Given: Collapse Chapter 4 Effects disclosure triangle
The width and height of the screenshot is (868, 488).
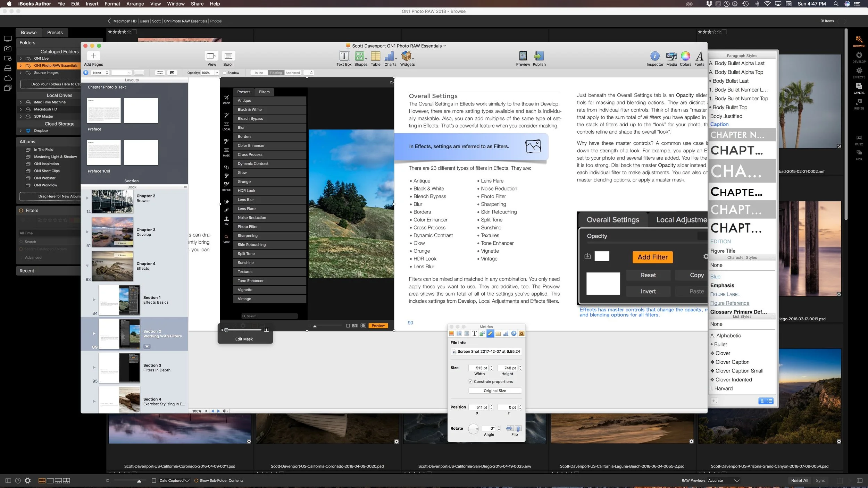Looking at the screenshot, I should pyautogui.click(x=87, y=266).
